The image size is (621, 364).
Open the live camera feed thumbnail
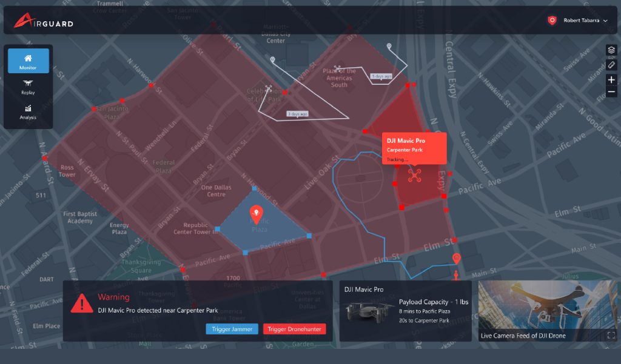[x=548, y=310]
